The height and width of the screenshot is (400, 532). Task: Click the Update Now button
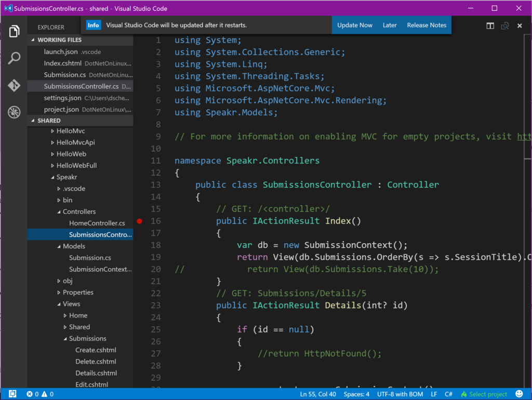(x=354, y=25)
